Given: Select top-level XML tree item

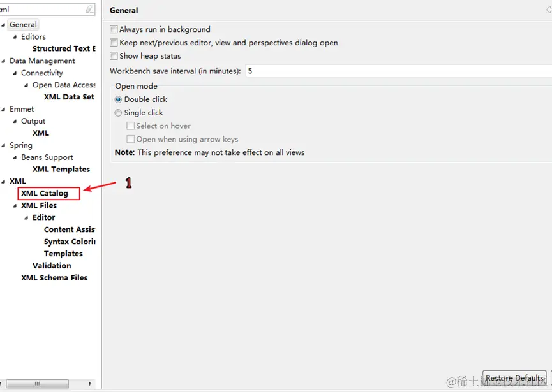Looking at the screenshot, I should tap(18, 182).
